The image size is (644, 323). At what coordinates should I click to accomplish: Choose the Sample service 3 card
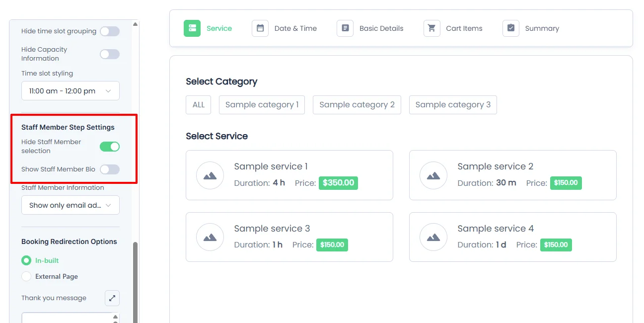pos(289,237)
